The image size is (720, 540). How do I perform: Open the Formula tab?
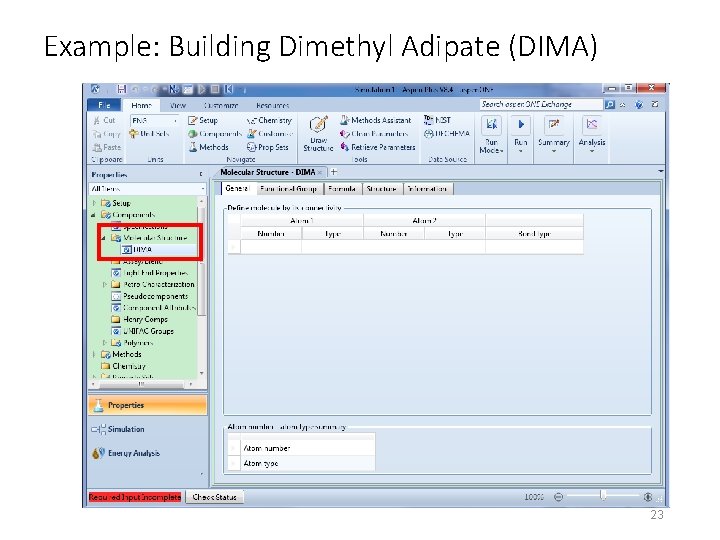tap(342, 189)
